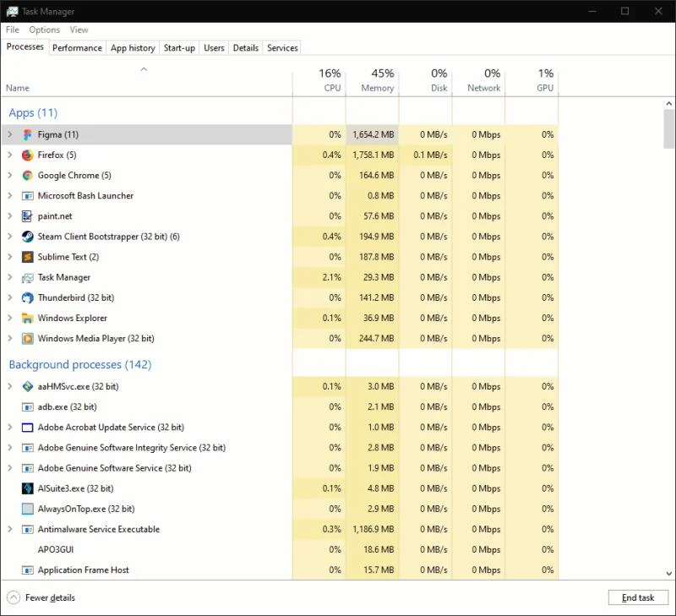
Task: Click the Adobe Acrobat Update Service icon
Action: pyautogui.click(x=28, y=428)
